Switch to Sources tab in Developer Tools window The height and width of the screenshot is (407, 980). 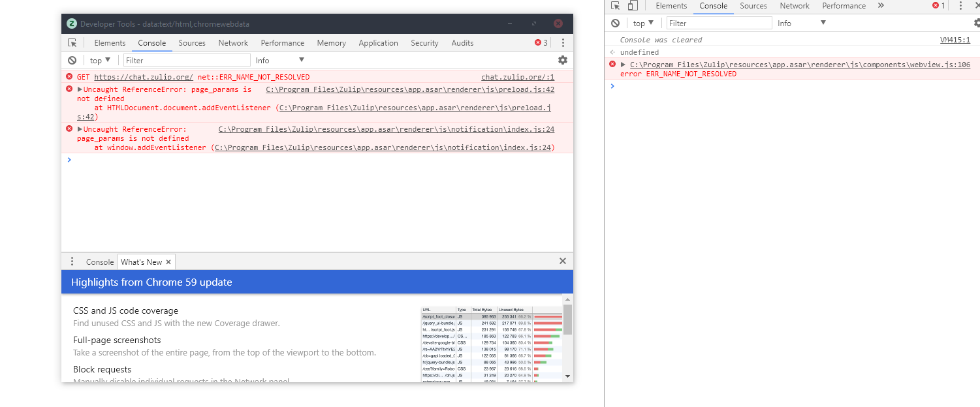[x=192, y=43]
